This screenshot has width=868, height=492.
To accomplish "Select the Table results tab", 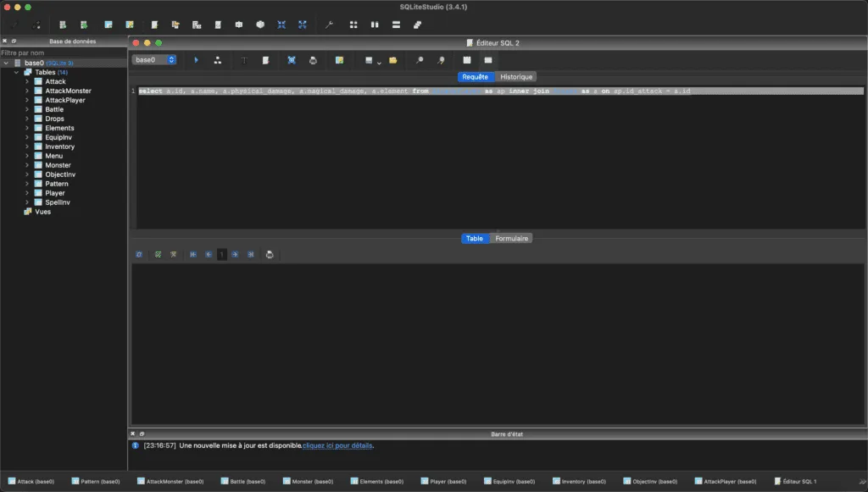I will (x=475, y=238).
